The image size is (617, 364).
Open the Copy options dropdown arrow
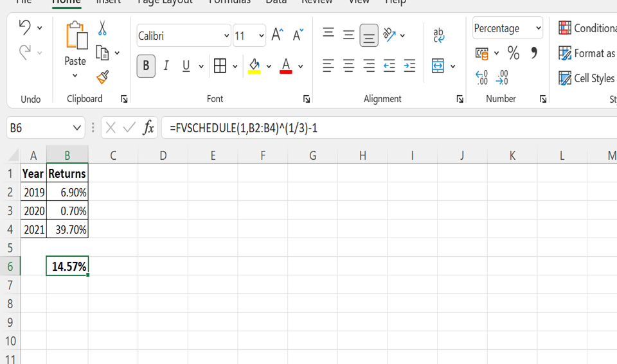tap(117, 53)
